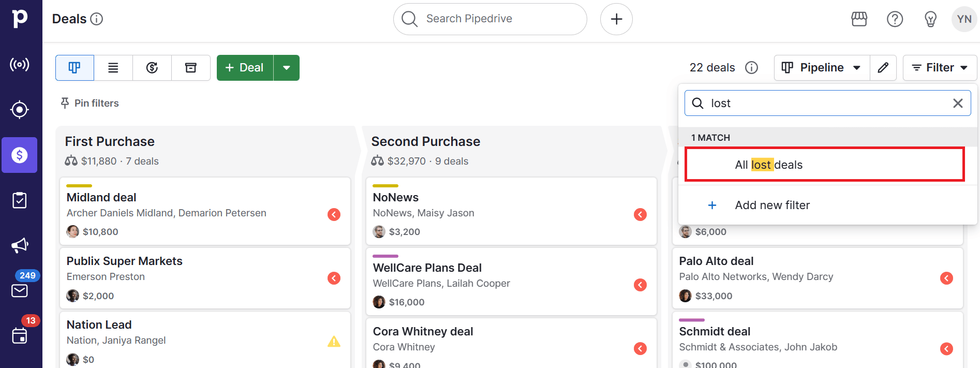Open the Activities calendar with 13 badge
The height and width of the screenshot is (368, 980).
20,336
